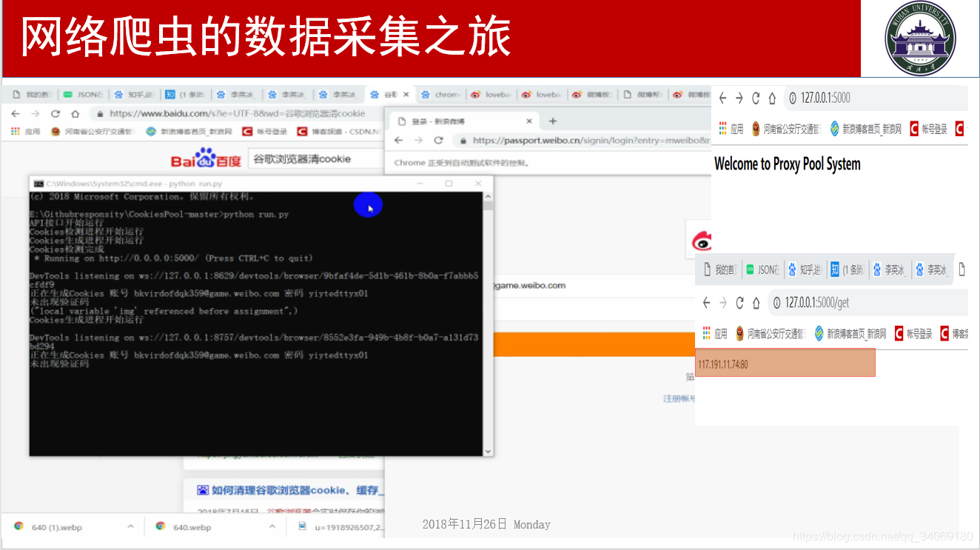The height and width of the screenshot is (550, 980).
Task: Open 应用 apps in 127.0.0.1:5000/get window
Action: pos(714,334)
